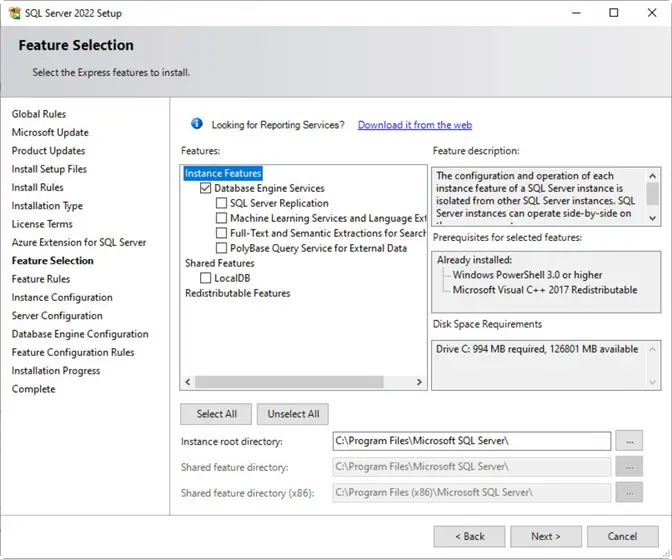Select Instance Features tree node
This screenshot has height=559, width=672.
point(223,173)
